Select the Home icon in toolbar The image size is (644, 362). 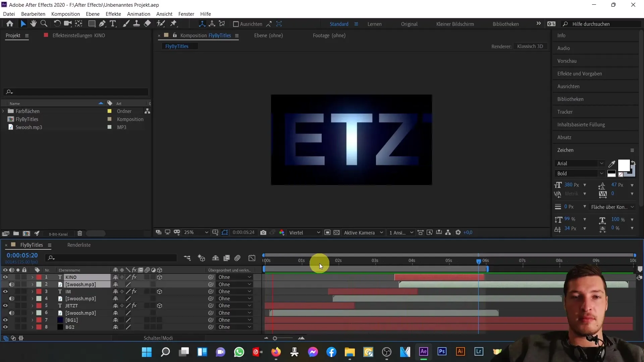click(10, 24)
